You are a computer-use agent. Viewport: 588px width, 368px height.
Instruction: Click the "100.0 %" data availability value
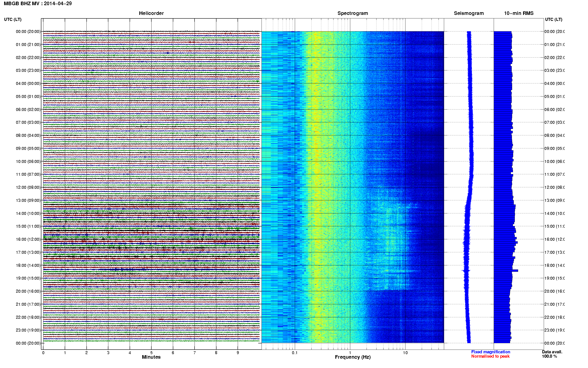point(549,356)
